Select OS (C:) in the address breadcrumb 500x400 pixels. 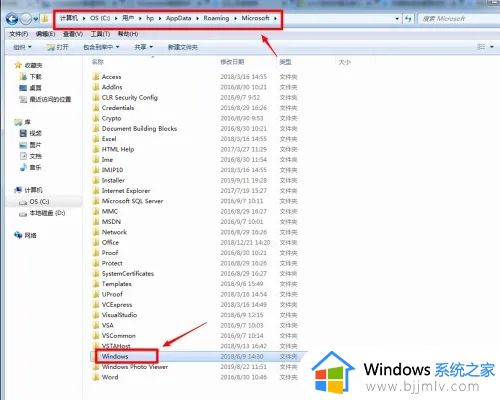click(x=100, y=18)
